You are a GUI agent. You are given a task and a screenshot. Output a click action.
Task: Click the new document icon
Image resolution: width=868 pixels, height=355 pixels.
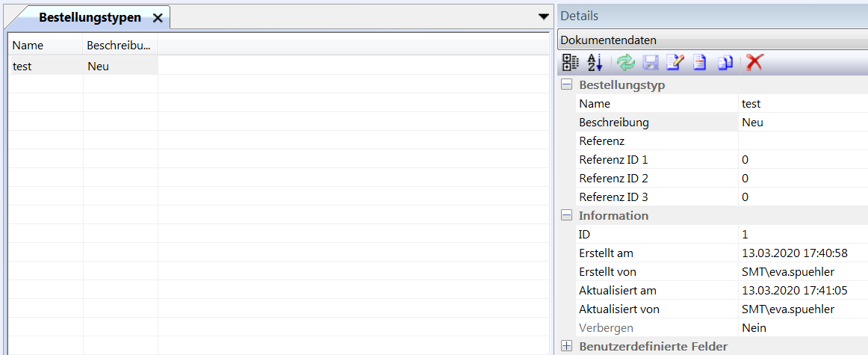click(x=699, y=63)
